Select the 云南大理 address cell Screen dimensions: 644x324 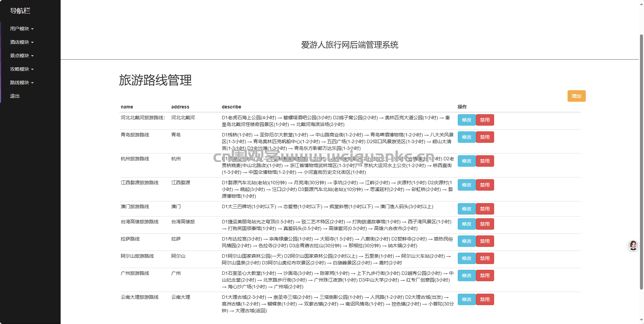point(181,297)
